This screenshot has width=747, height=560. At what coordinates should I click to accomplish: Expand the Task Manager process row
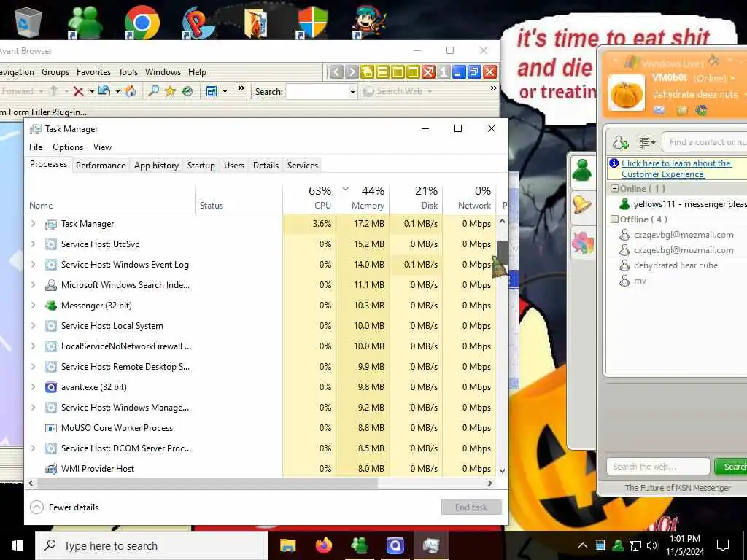[x=33, y=223]
